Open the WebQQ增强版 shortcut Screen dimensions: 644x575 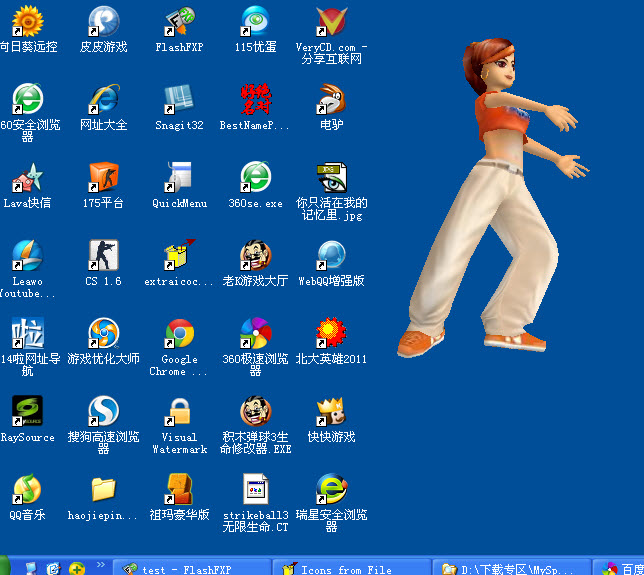tap(331, 256)
